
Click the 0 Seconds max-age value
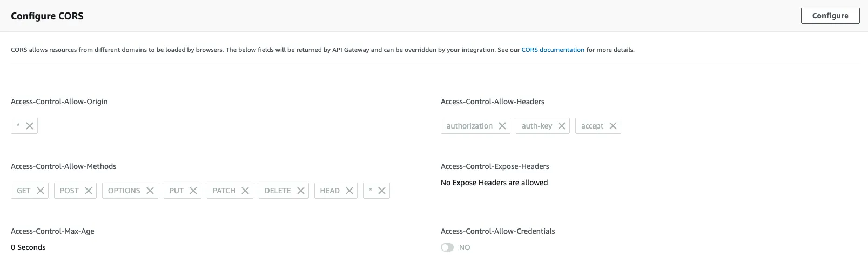point(28,247)
